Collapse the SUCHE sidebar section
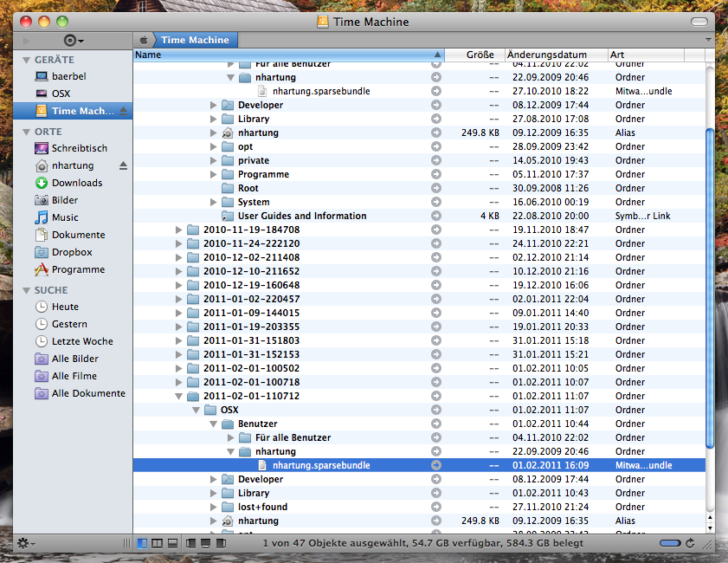Viewport: 728px width, 563px height. click(x=27, y=290)
